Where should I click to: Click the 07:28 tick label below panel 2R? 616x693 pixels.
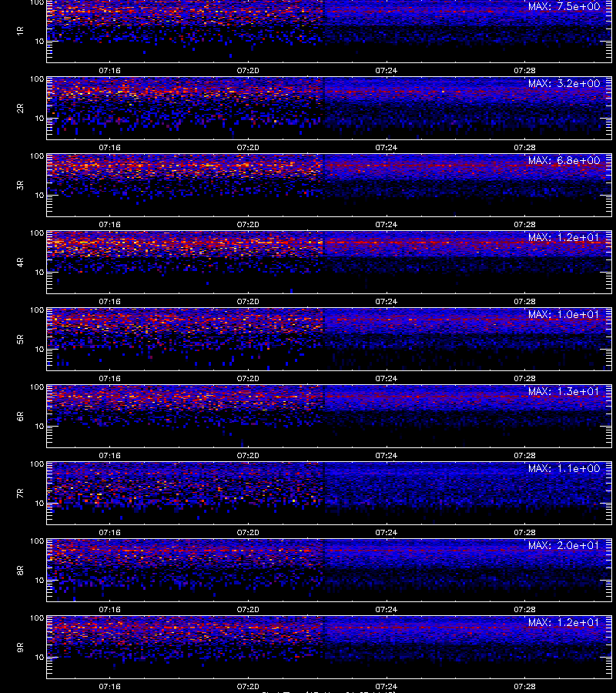(x=524, y=147)
